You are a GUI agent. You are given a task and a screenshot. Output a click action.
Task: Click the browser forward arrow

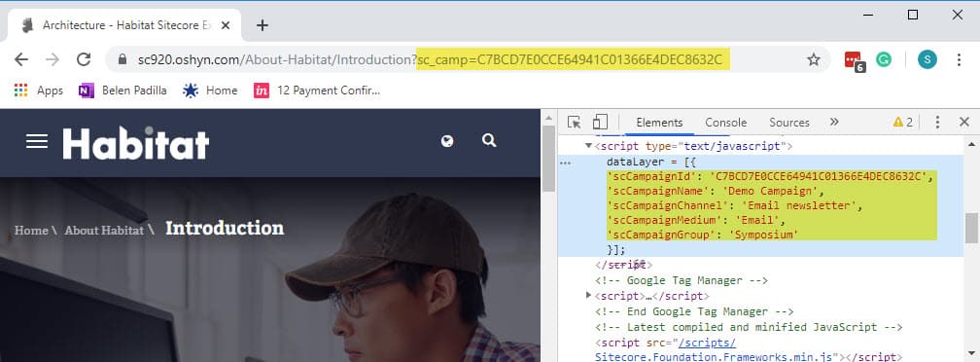[52, 59]
